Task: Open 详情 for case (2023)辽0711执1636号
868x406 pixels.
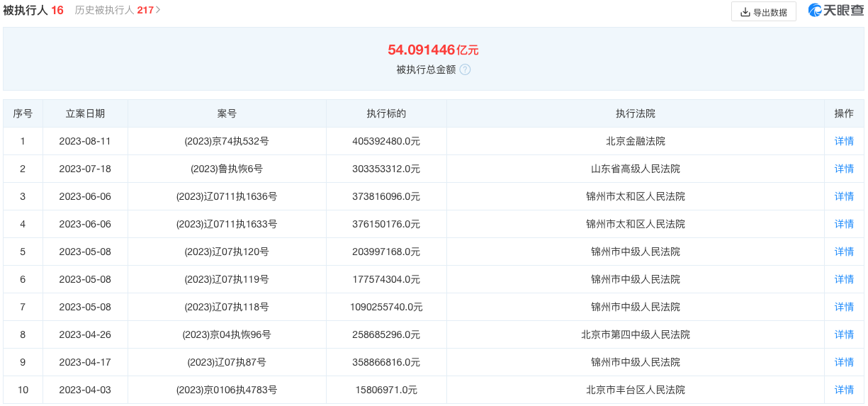Action: [x=844, y=196]
